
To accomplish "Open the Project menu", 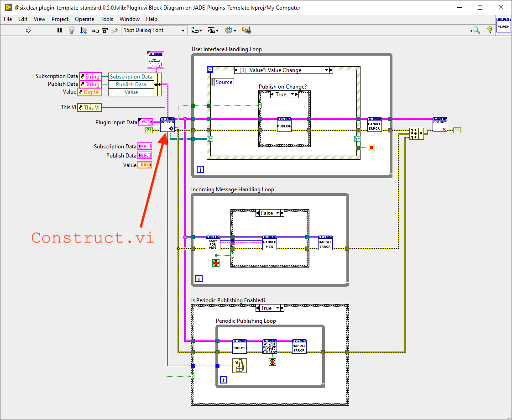I will tap(60, 19).
